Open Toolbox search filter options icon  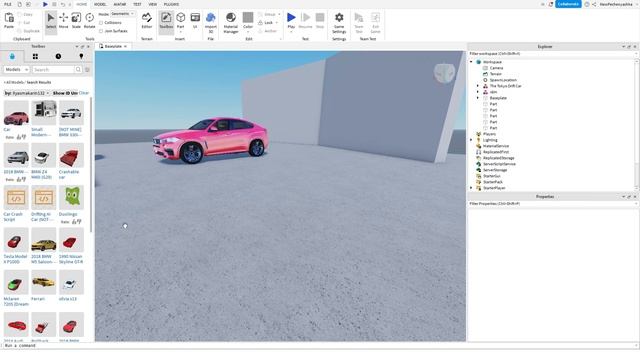(x=87, y=70)
